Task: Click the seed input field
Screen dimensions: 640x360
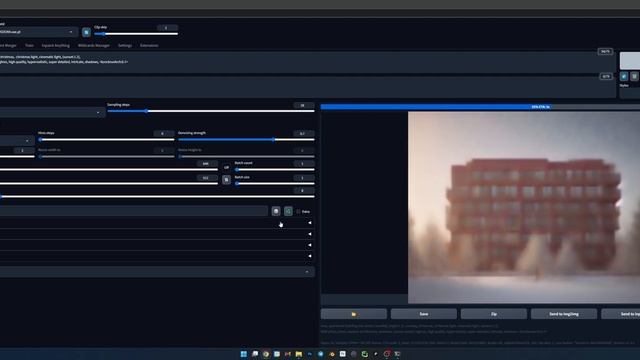Action: (134, 211)
